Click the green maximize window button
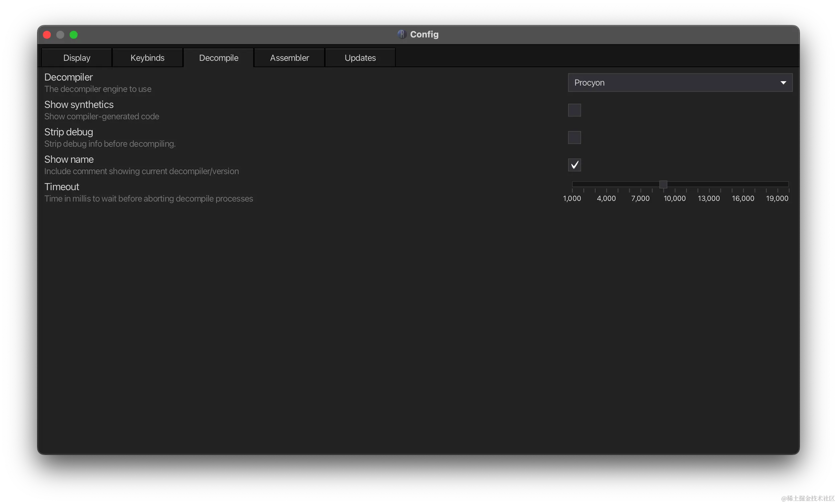The height and width of the screenshot is (504, 837). 74,35
